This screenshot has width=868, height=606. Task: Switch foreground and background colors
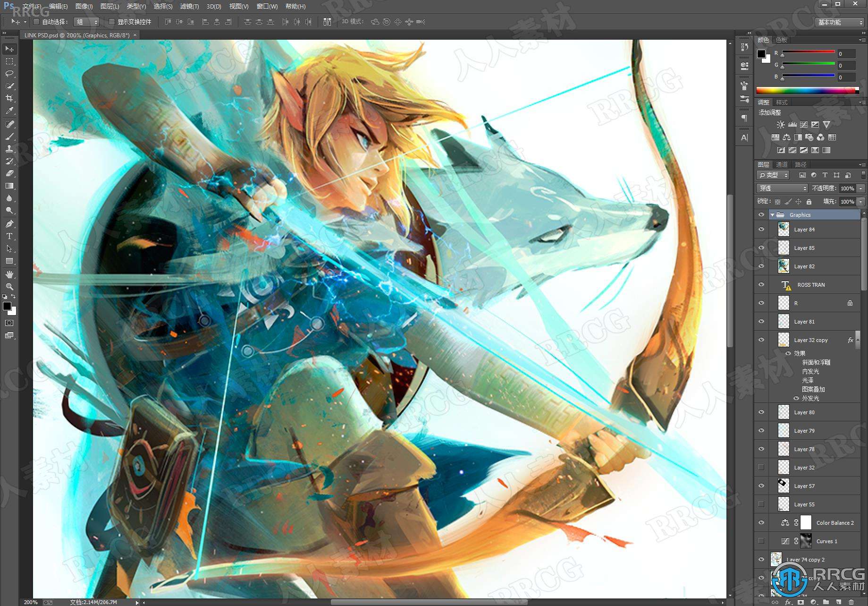click(x=14, y=297)
